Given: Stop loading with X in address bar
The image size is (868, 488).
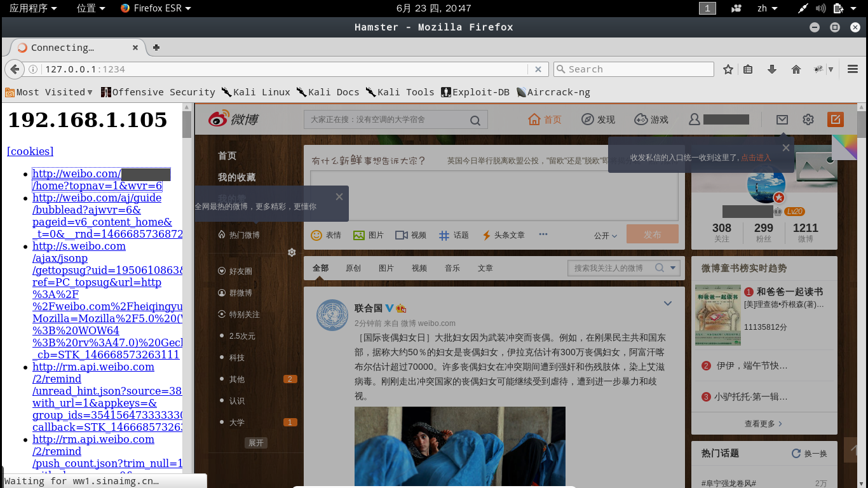Looking at the screenshot, I should tap(538, 69).
